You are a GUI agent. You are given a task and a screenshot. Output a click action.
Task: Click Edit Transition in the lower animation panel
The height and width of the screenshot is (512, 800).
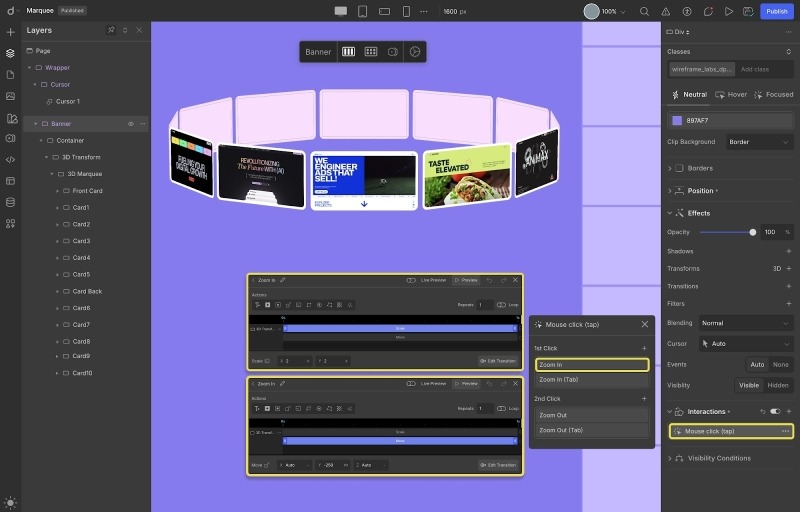coord(499,465)
